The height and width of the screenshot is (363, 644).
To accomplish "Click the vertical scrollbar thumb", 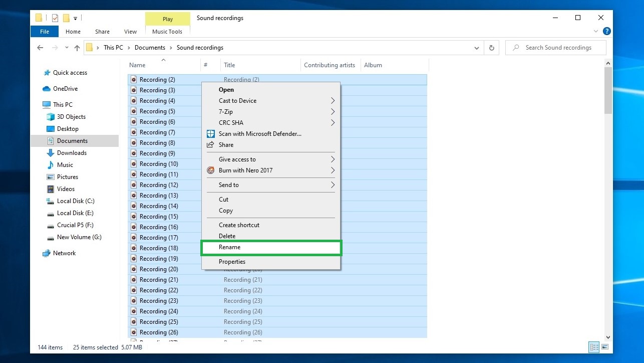I will pos(608,91).
